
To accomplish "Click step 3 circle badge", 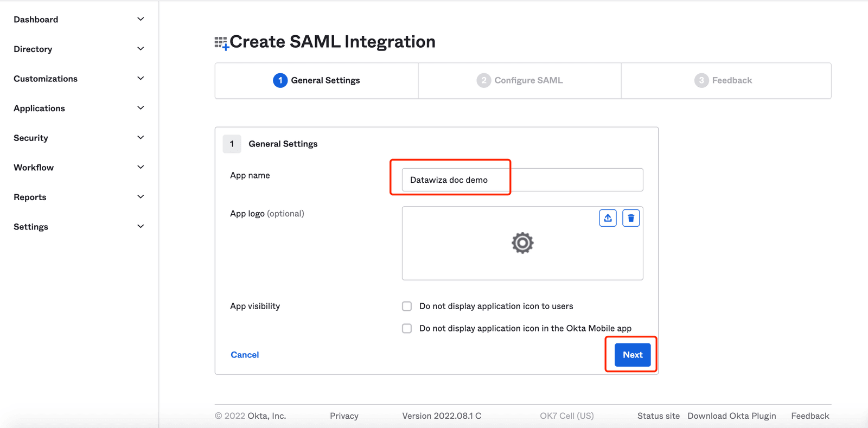I will click(701, 80).
